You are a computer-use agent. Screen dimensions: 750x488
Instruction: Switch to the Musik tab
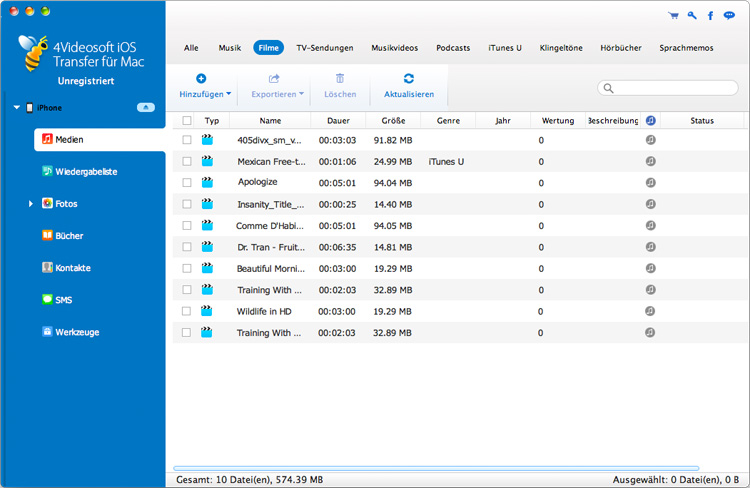click(x=230, y=48)
